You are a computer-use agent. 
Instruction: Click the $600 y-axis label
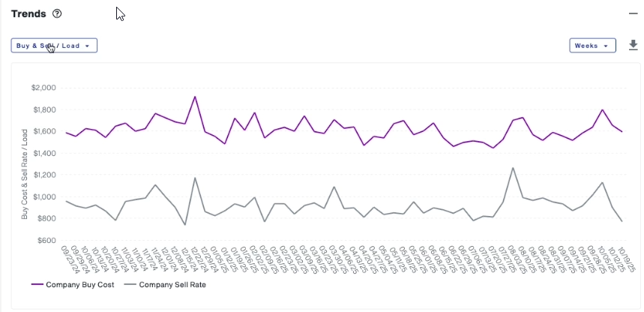coord(46,241)
